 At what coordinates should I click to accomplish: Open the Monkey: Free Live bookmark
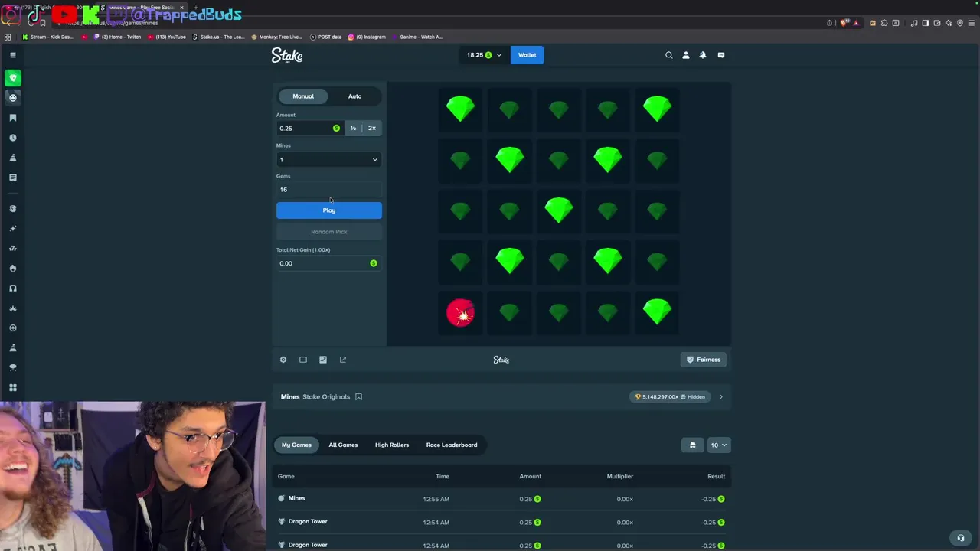click(x=276, y=37)
